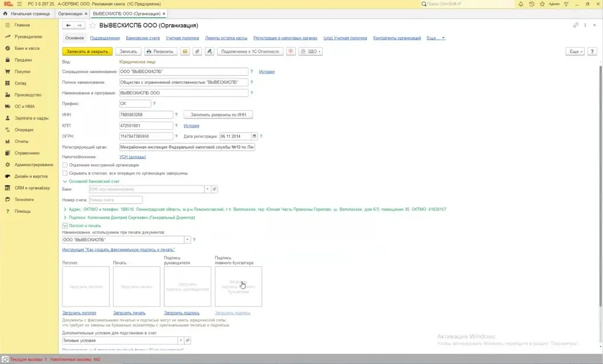
Task: Add this organization to favorites with star
Action: (x=92, y=25)
